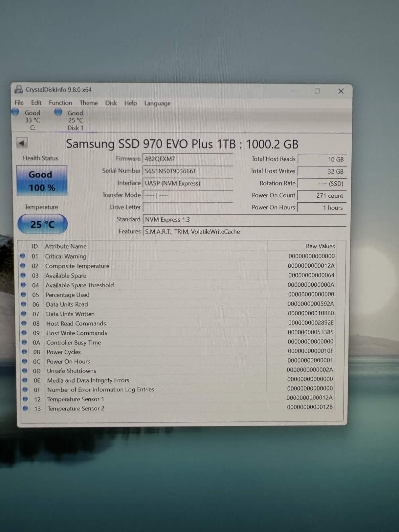Screen dimensions: 399x532
Task: Open the Help menu
Action: [x=130, y=103]
